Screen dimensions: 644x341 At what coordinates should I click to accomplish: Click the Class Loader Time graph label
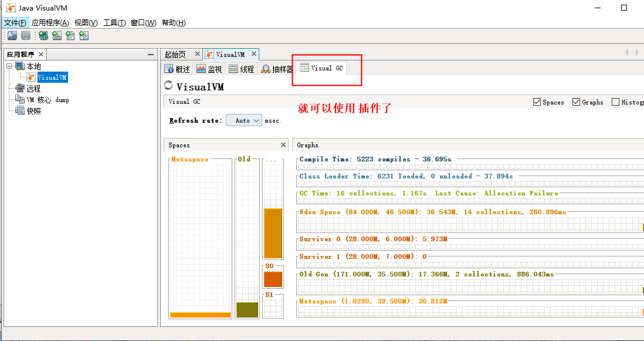pos(406,176)
